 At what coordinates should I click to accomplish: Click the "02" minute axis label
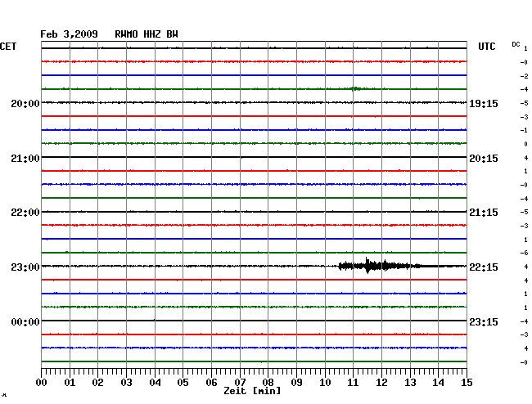97,382
